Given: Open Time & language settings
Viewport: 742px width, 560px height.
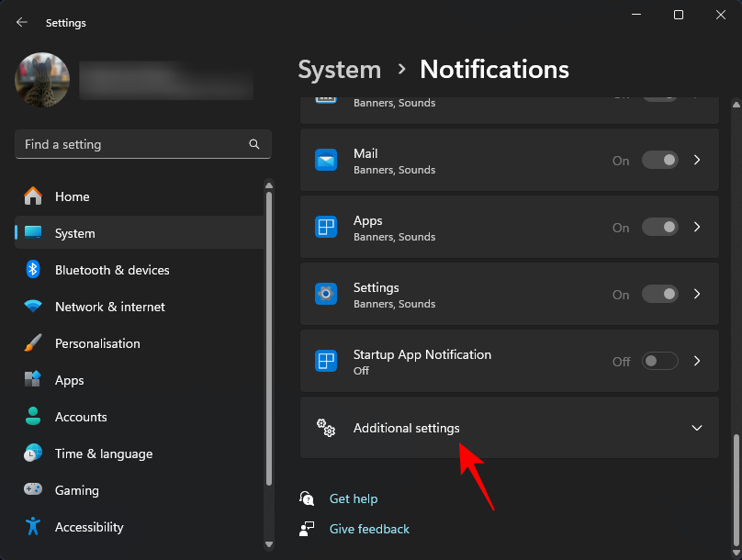Looking at the screenshot, I should (x=140, y=454).
